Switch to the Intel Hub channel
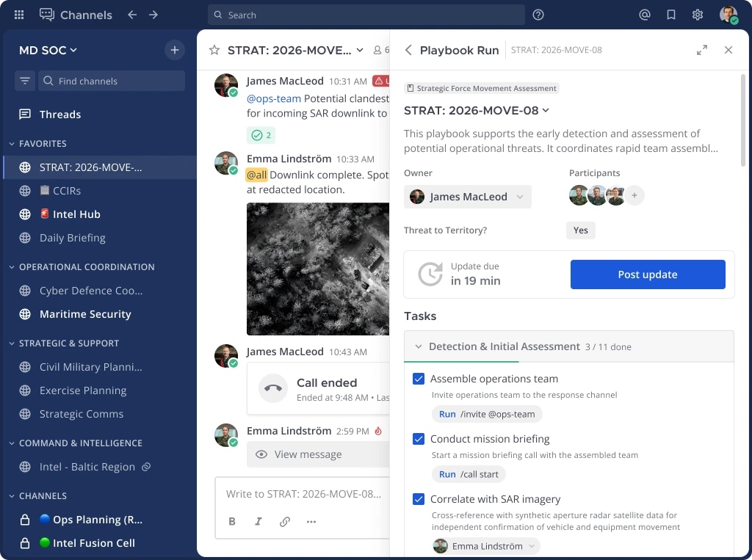 [100, 214]
